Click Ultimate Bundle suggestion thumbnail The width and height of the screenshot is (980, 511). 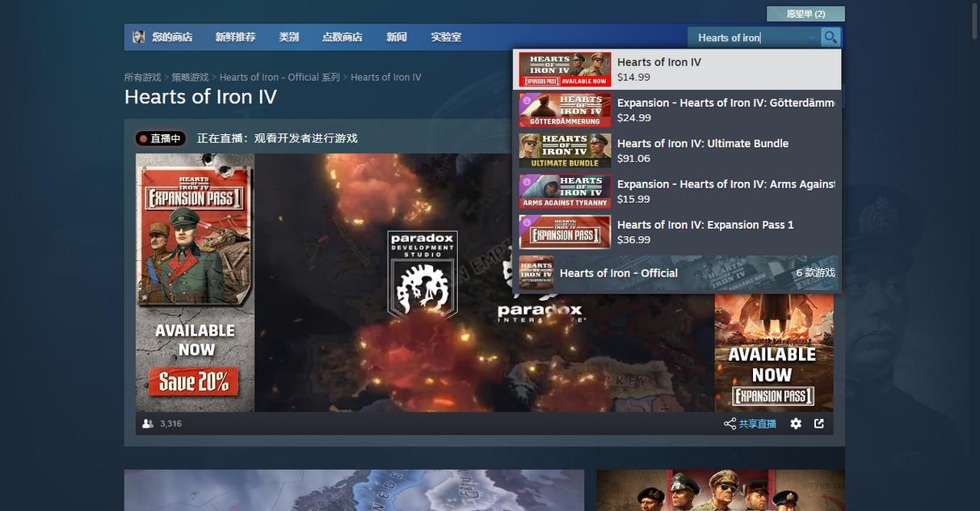click(565, 150)
